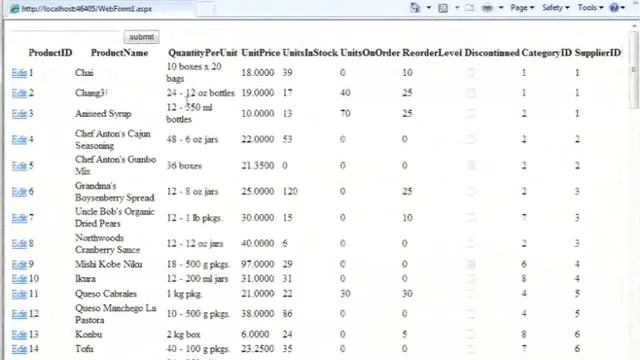Viewport: 640px width, 360px height.
Task: Click the submit button
Action: [142, 37]
